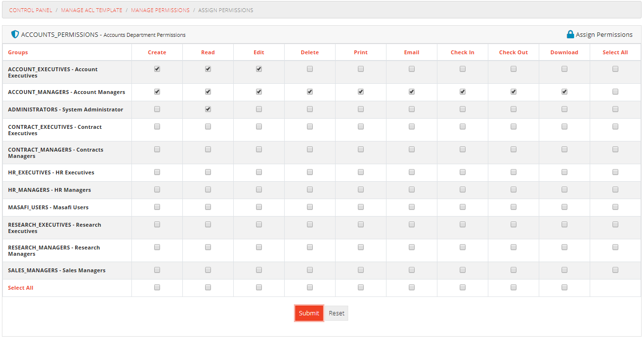The image size is (644, 342).
Task: Click the Check In column header
Action: pos(463,52)
